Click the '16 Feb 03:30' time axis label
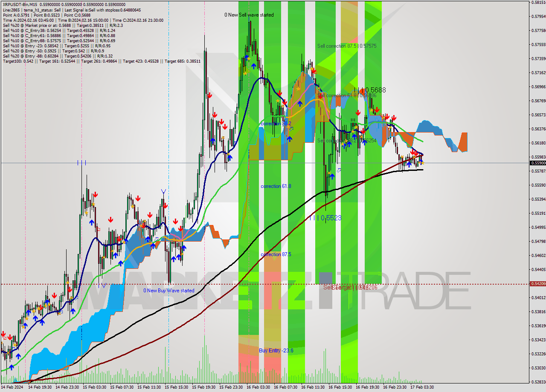 coord(258,387)
